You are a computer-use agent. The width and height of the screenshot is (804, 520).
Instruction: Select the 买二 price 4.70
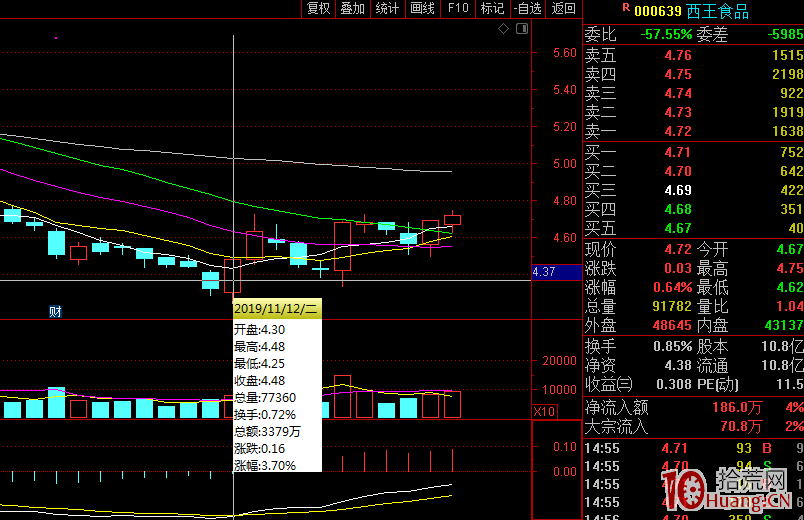click(x=678, y=171)
